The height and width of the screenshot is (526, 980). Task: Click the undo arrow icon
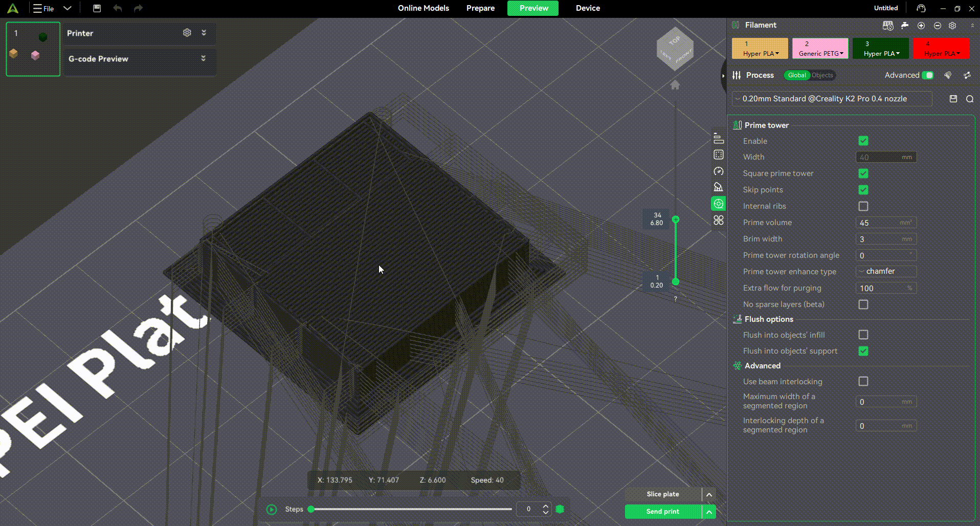tap(118, 8)
